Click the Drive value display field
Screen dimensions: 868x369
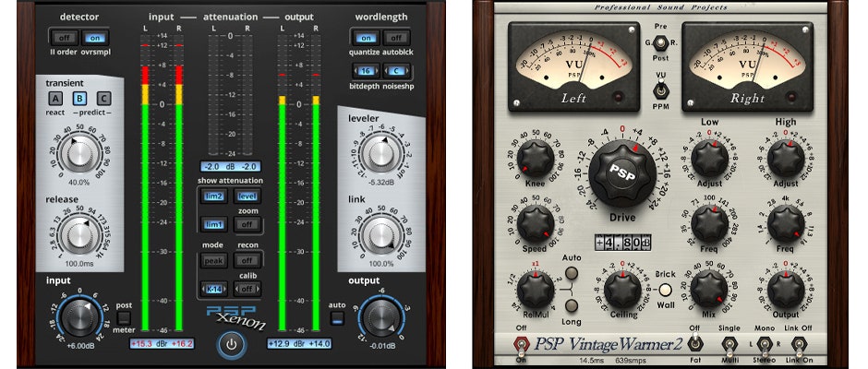coord(621,243)
